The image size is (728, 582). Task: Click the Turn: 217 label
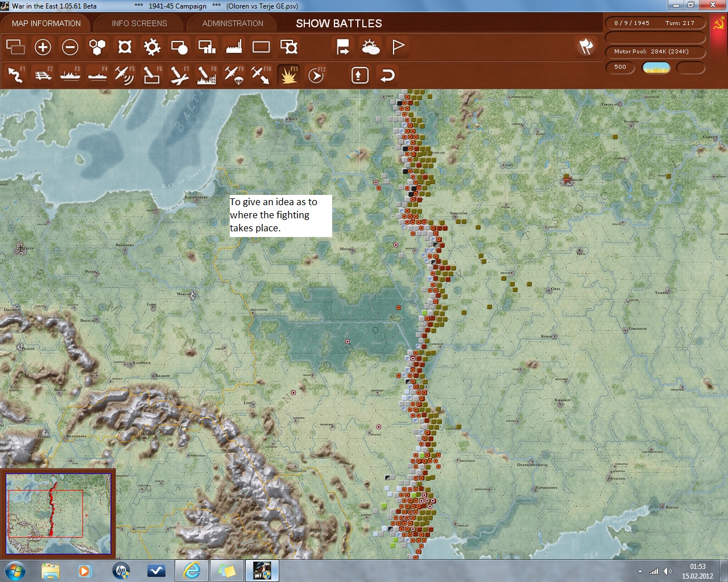click(x=680, y=23)
